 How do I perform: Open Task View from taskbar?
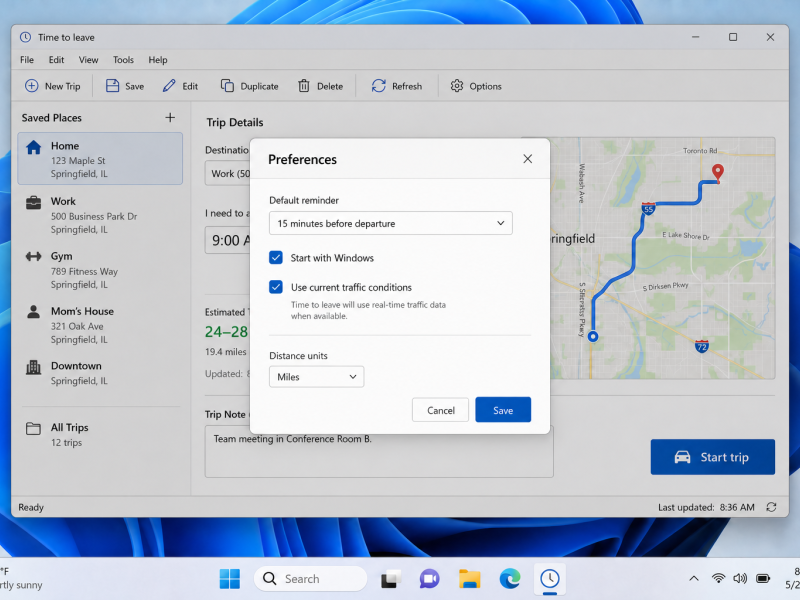(x=391, y=579)
